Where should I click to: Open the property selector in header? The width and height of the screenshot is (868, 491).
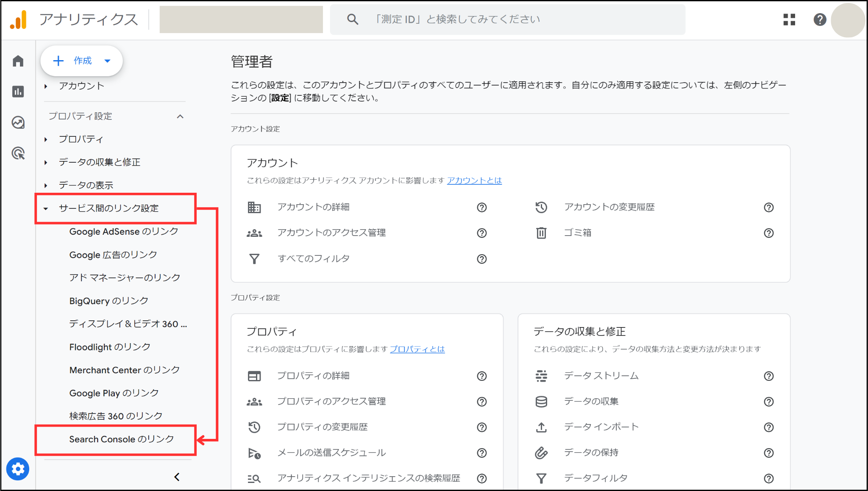(x=241, y=19)
